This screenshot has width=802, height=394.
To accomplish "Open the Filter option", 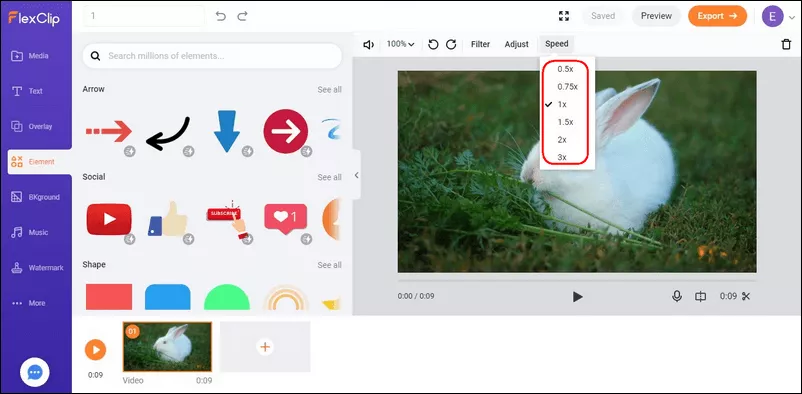I will pyautogui.click(x=480, y=44).
